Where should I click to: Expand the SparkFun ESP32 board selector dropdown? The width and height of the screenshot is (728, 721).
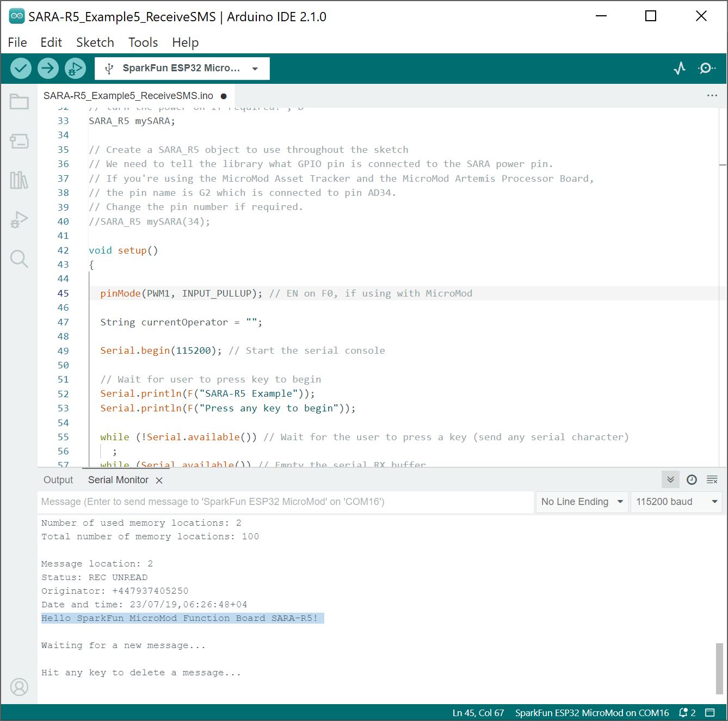coord(182,69)
